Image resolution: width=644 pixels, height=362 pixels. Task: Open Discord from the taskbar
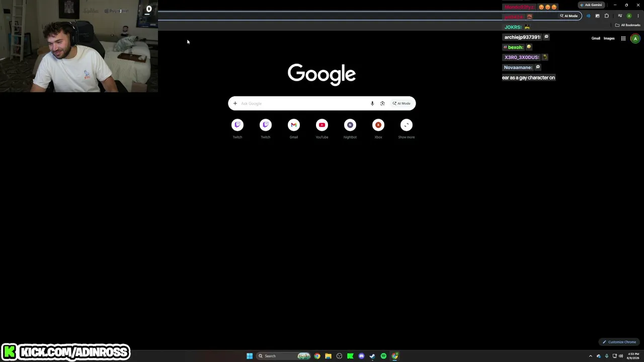tap(361, 356)
